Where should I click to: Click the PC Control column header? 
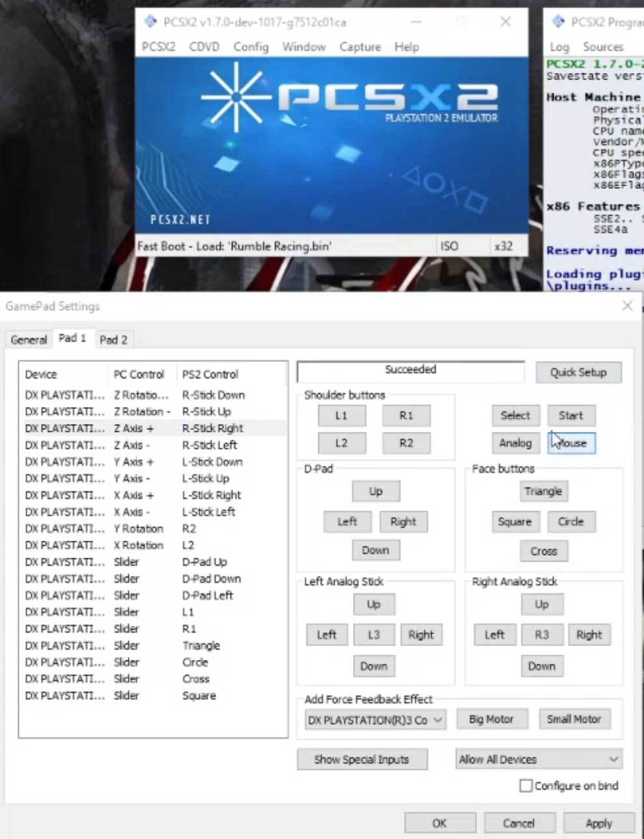[139, 375]
